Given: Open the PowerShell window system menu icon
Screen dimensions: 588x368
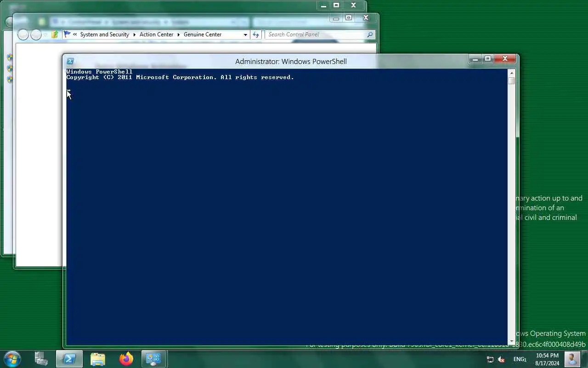Looking at the screenshot, I should 70,61.
